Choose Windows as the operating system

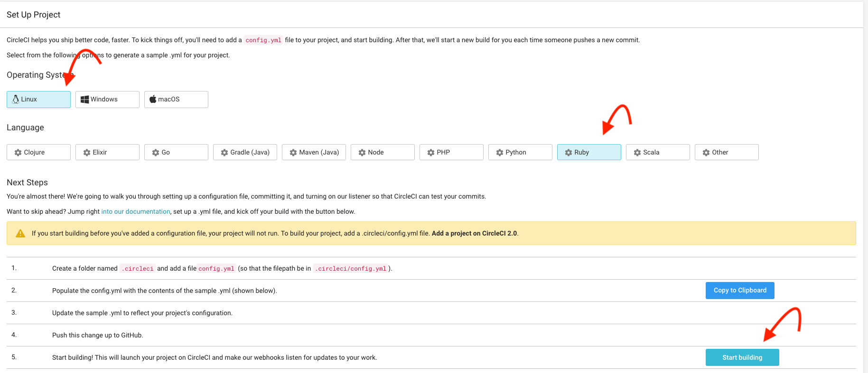click(x=107, y=100)
